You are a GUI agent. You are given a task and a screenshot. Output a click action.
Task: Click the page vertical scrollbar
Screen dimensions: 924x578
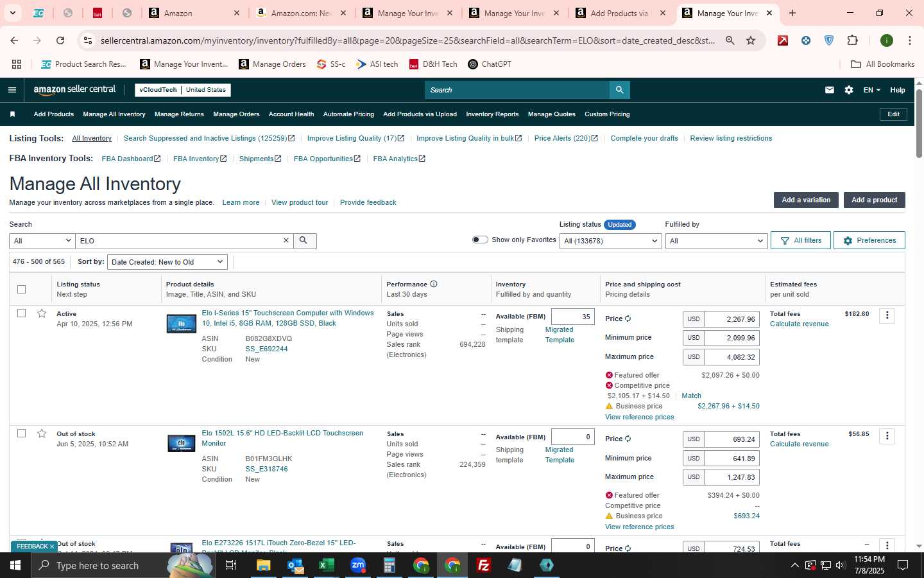coord(919,123)
